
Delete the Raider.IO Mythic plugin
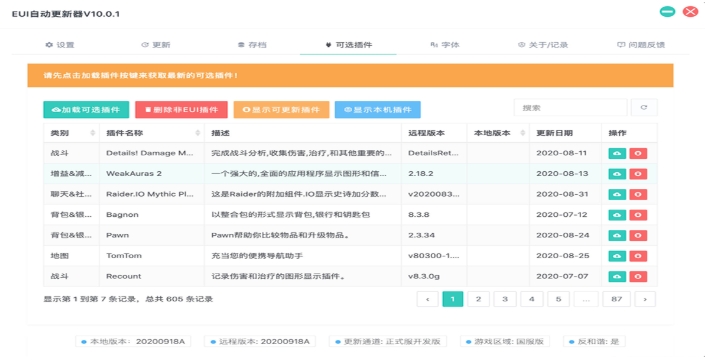[638, 194]
